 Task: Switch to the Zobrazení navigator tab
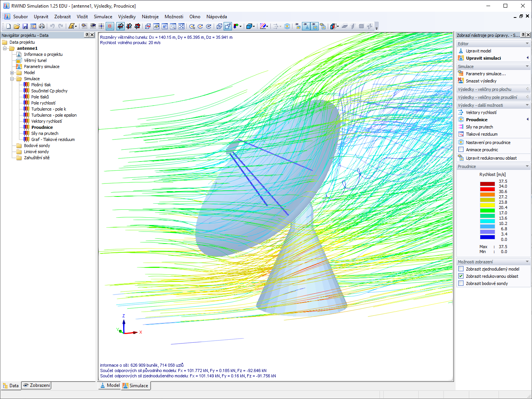(x=36, y=385)
